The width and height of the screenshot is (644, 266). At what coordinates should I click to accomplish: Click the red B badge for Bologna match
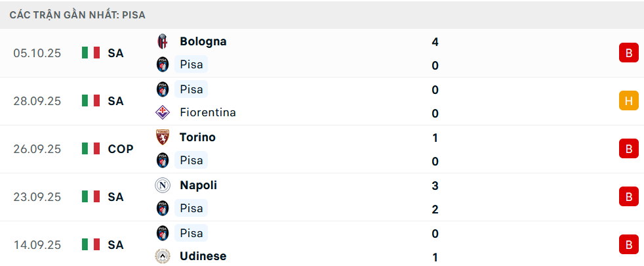coord(628,53)
